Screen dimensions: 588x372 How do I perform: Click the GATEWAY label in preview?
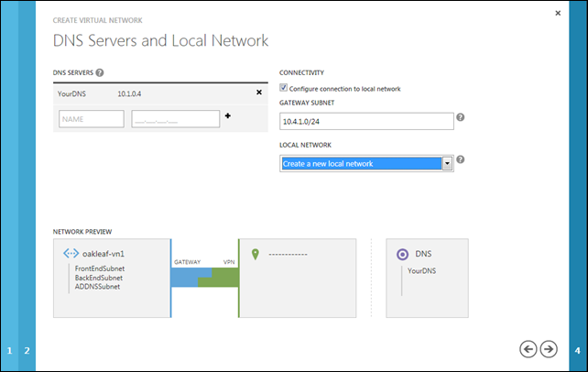[187, 262]
